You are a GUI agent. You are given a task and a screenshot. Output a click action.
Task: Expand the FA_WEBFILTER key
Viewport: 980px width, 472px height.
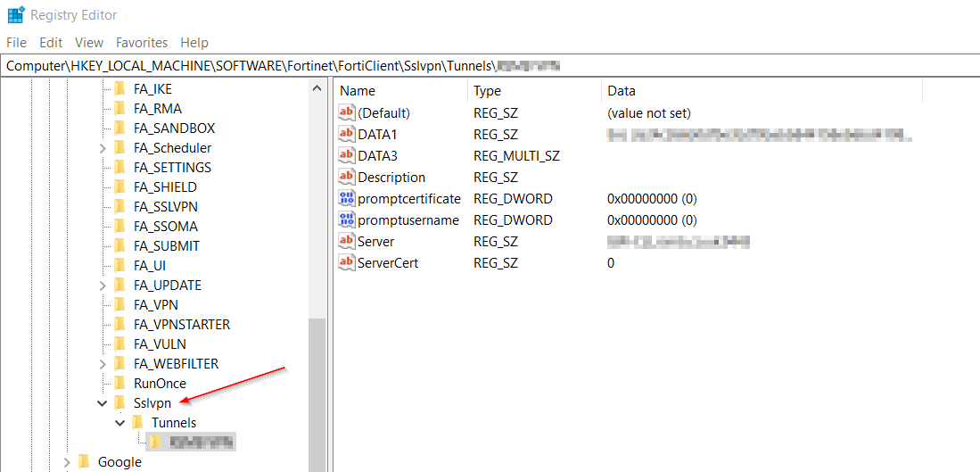103,364
